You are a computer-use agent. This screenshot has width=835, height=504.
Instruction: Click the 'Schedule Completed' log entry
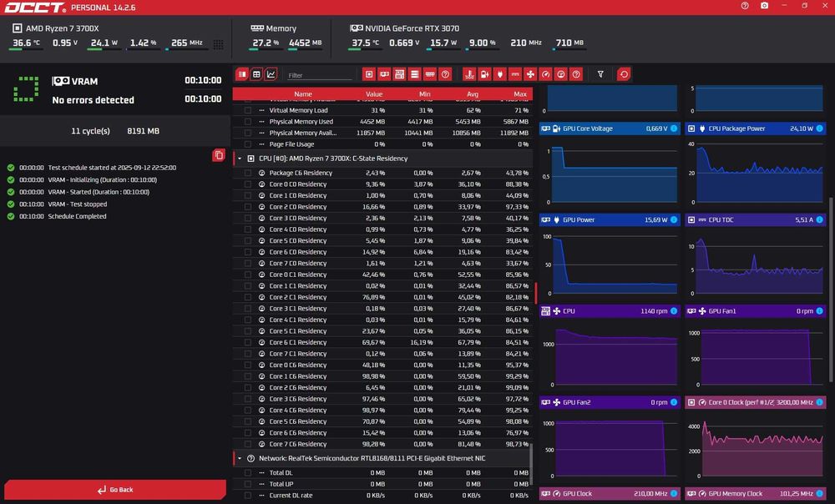(77, 217)
